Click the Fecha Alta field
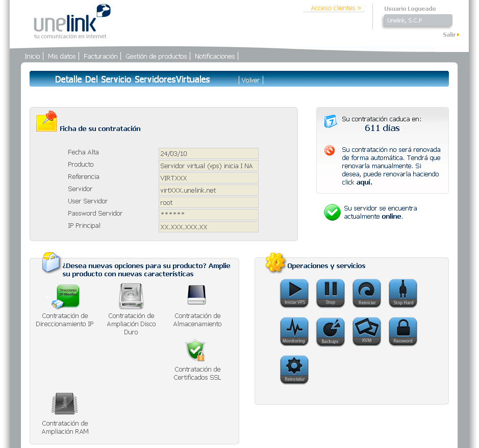This screenshot has width=479, height=448. pyautogui.click(x=208, y=153)
